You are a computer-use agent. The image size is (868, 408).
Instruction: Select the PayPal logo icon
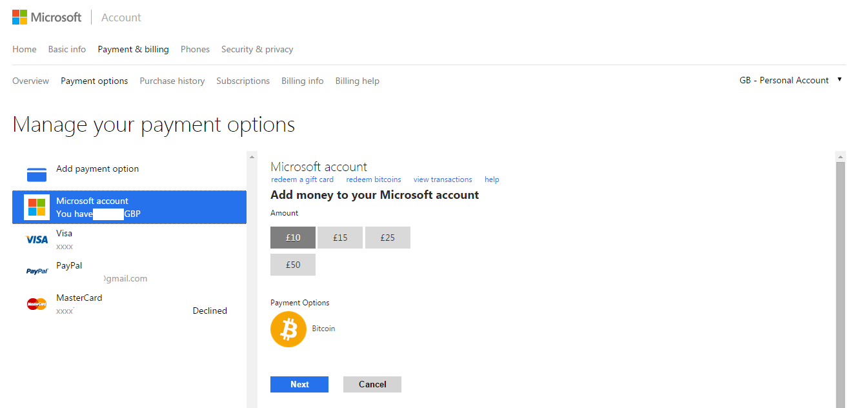click(x=37, y=272)
